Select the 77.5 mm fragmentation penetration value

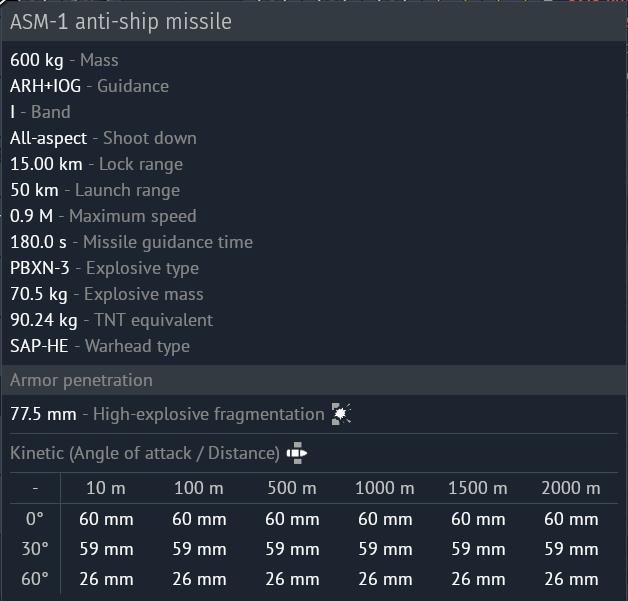point(43,414)
